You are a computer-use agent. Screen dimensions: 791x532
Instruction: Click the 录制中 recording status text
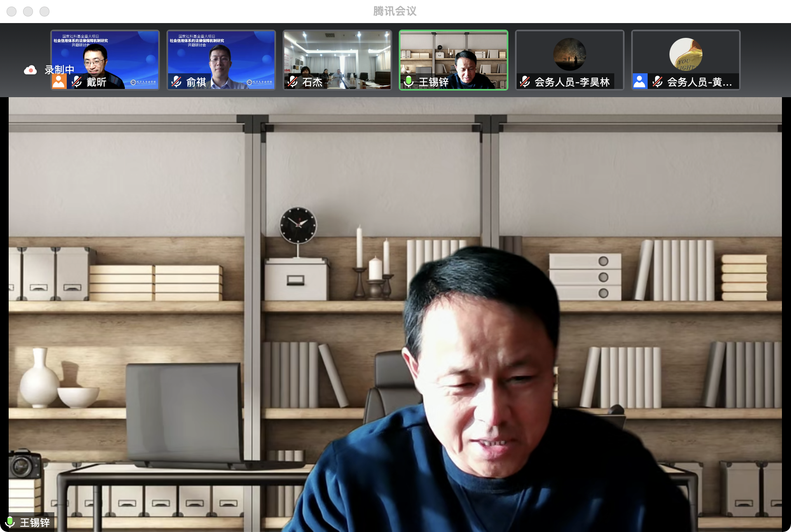coord(59,70)
